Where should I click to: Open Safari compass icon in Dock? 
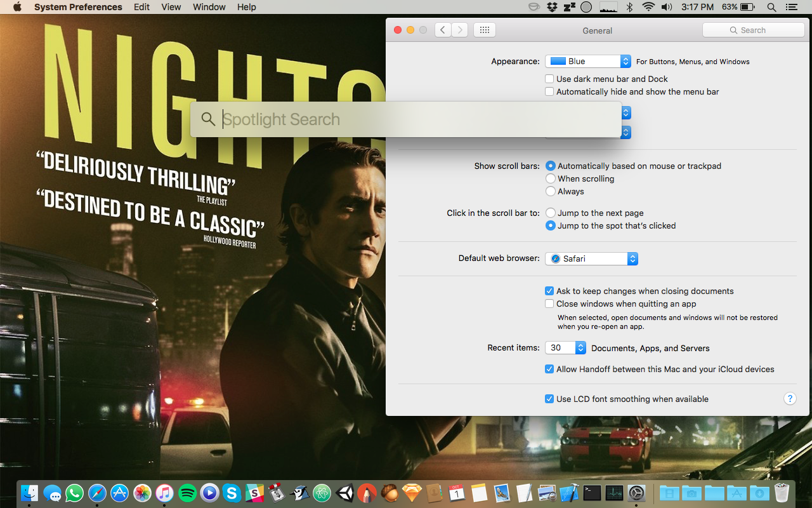[x=97, y=493]
